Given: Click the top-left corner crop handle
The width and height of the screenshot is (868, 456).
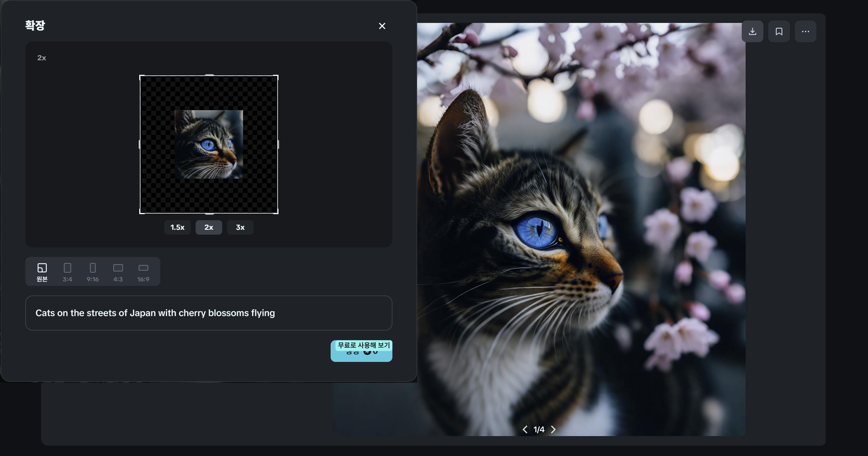Looking at the screenshot, I should (x=140, y=76).
